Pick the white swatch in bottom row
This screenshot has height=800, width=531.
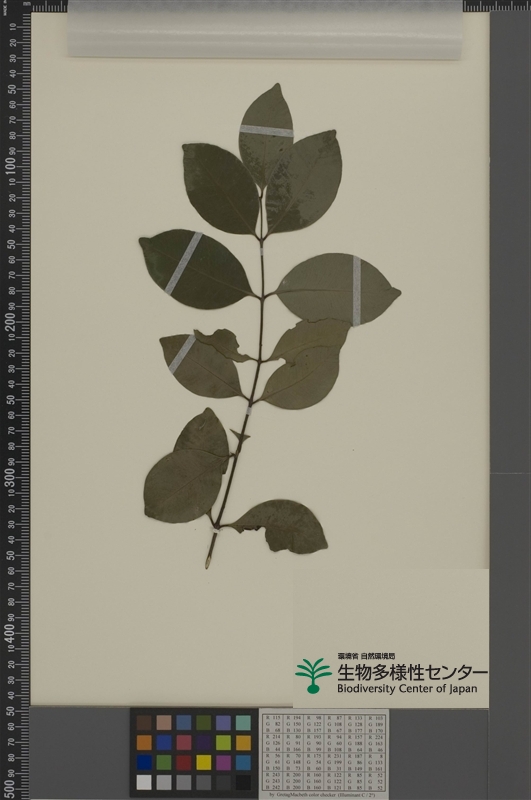click(144, 782)
